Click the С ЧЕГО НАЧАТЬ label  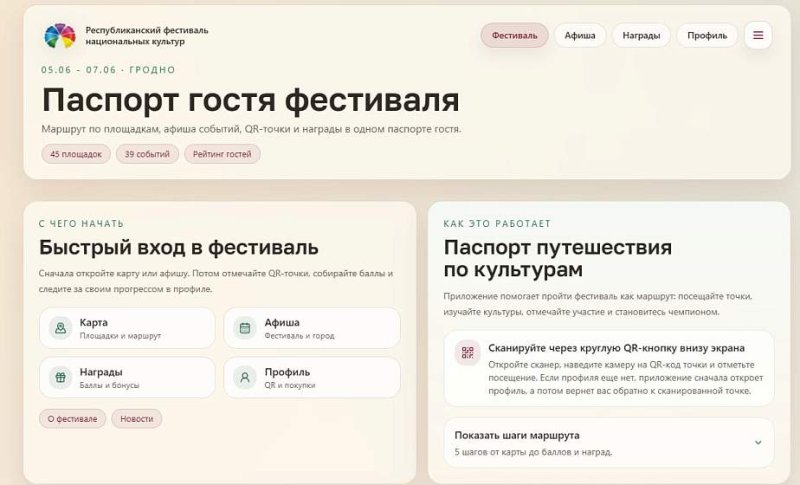click(82, 224)
